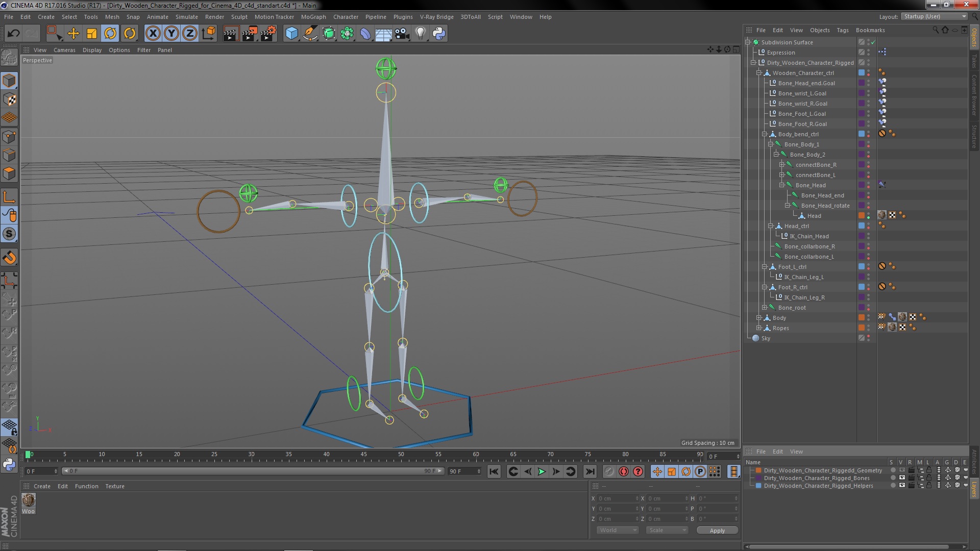Image resolution: width=980 pixels, height=551 pixels.
Task: Go to end of animation
Action: pyautogui.click(x=590, y=471)
